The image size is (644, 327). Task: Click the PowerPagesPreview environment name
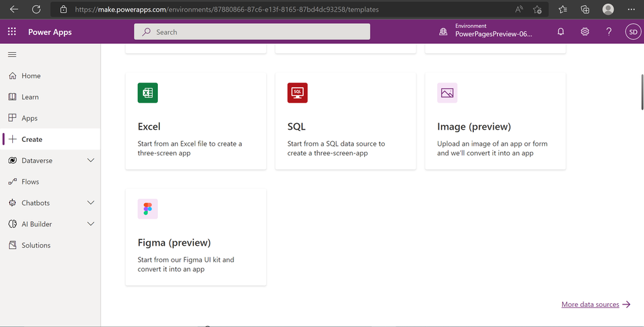493,34
